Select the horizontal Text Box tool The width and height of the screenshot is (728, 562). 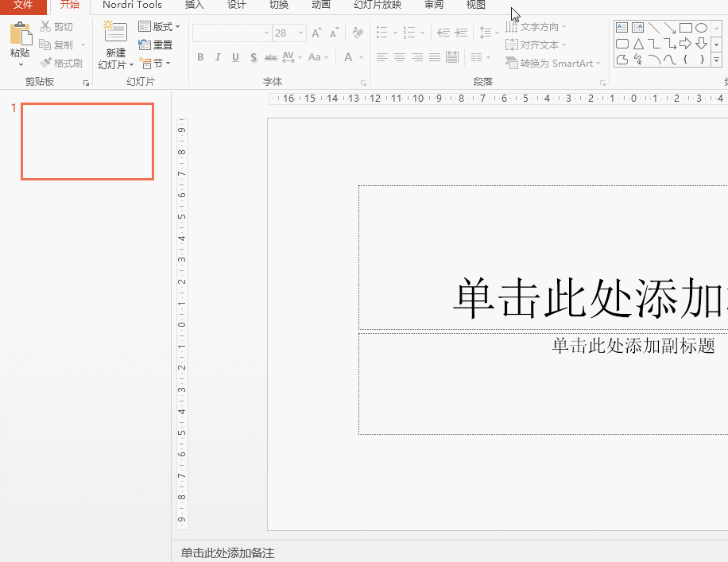pyautogui.click(x=622, y=27)
